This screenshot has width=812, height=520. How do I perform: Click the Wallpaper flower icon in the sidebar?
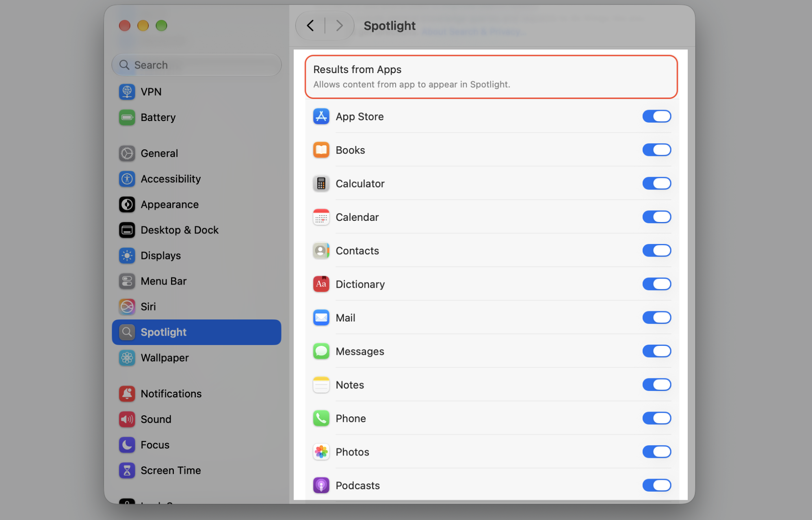click(127, 358)
